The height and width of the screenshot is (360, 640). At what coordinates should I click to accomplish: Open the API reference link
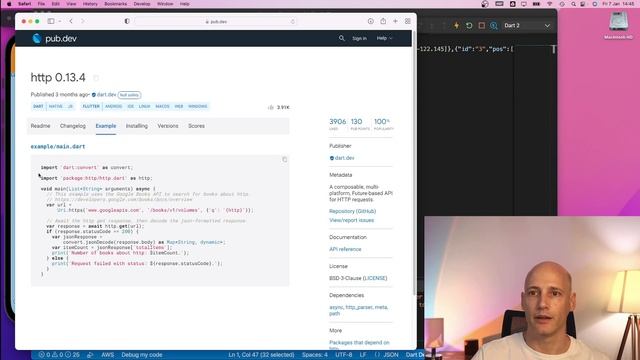coord(345,249)
